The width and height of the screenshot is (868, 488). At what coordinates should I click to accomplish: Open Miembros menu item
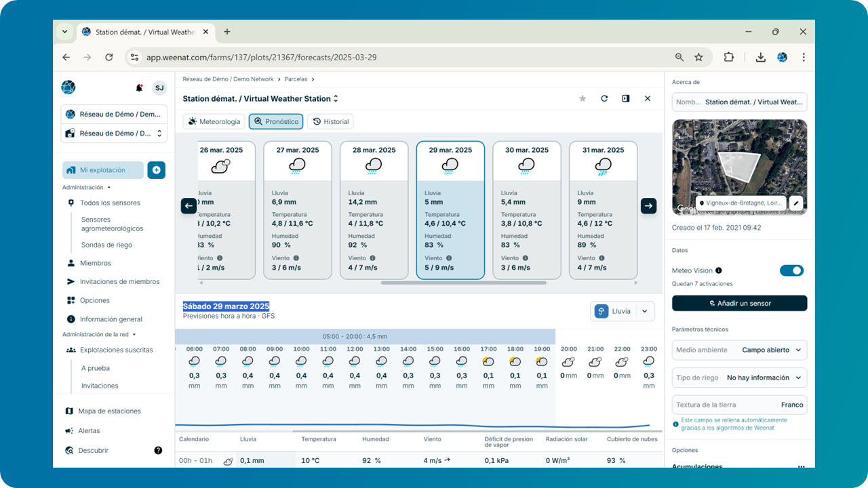coord(95,263)
